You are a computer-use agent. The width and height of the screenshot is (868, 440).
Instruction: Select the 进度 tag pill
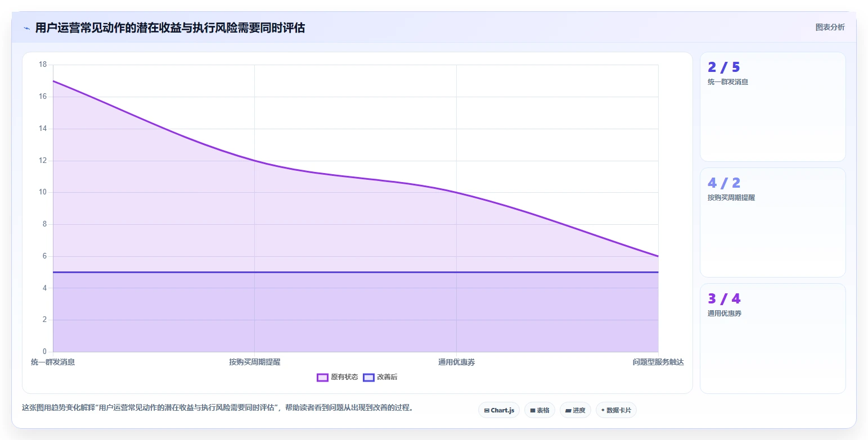[575, 410]
